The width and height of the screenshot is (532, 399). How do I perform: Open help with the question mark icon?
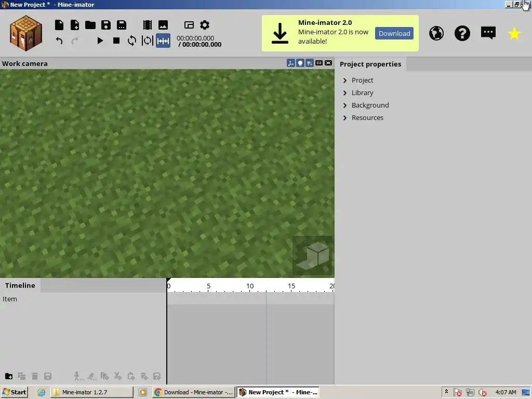point(462,33)
